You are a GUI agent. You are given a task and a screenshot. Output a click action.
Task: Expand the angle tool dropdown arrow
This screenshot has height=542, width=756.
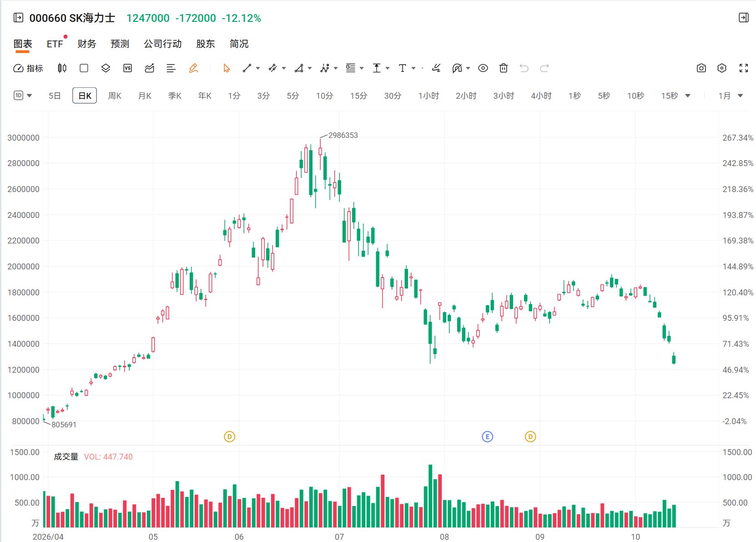[310, 68]
